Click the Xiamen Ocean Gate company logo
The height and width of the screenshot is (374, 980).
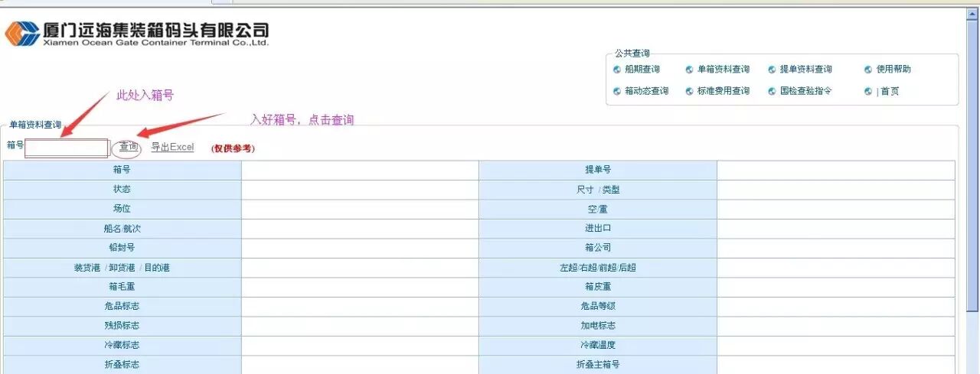point(137,34)
